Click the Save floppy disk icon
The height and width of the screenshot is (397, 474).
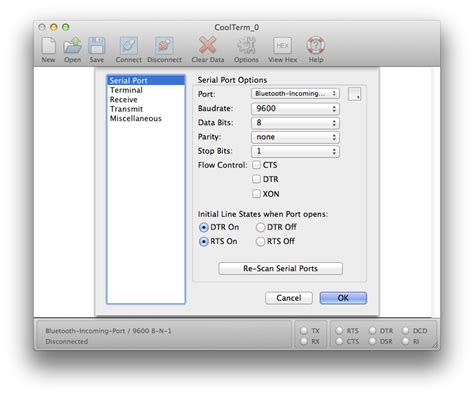tap(97, 45)
